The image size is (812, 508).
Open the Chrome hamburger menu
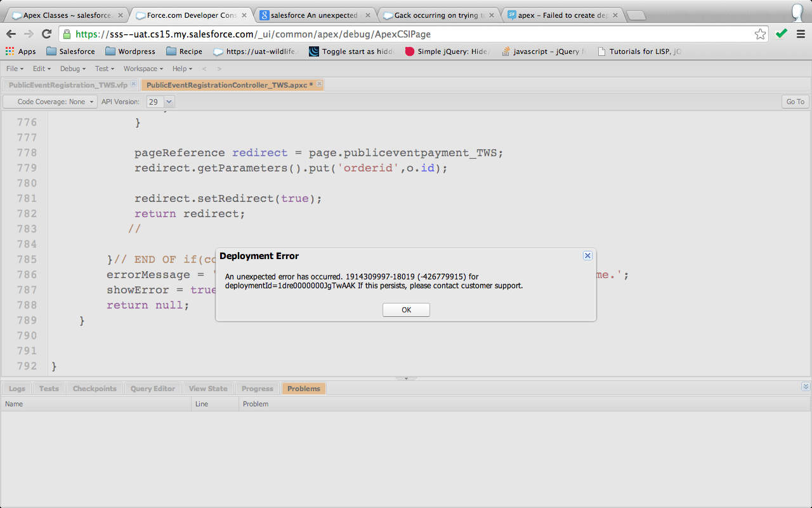[x=801, y=34]
